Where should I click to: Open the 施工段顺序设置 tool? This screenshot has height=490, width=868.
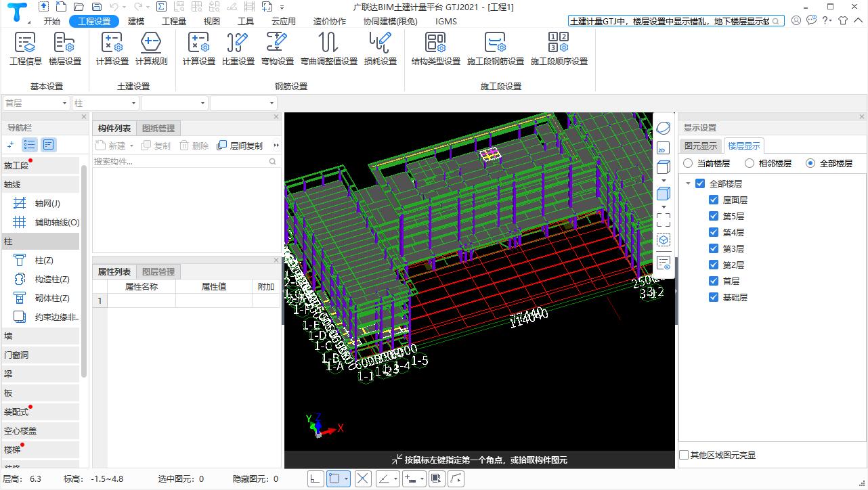tap(559, 49)
